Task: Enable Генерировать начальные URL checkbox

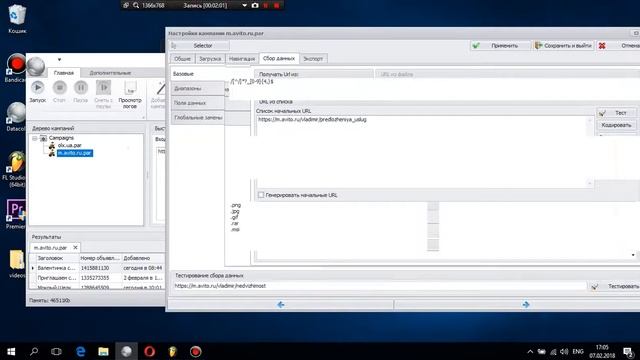Action: point(261,195)
